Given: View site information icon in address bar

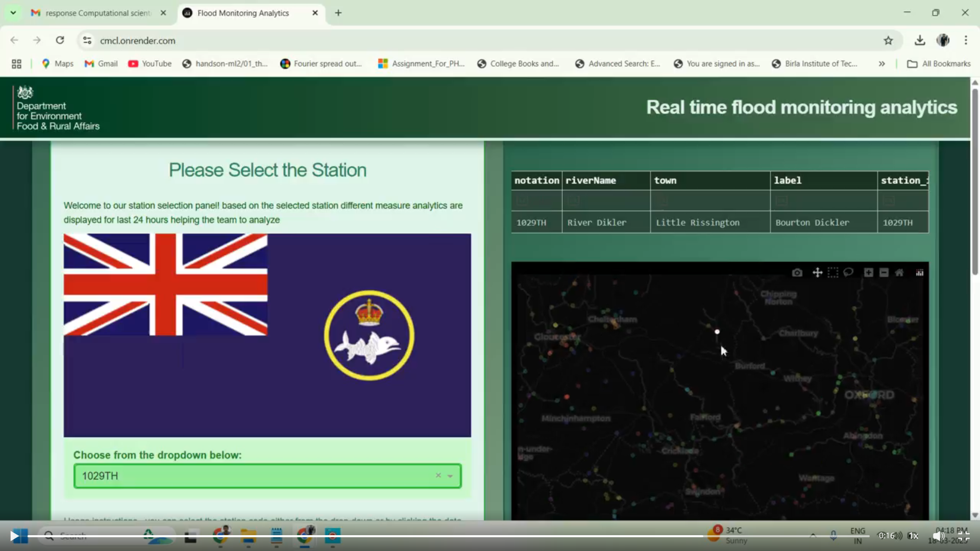Looking at the screenshot, I should point(87,40).
